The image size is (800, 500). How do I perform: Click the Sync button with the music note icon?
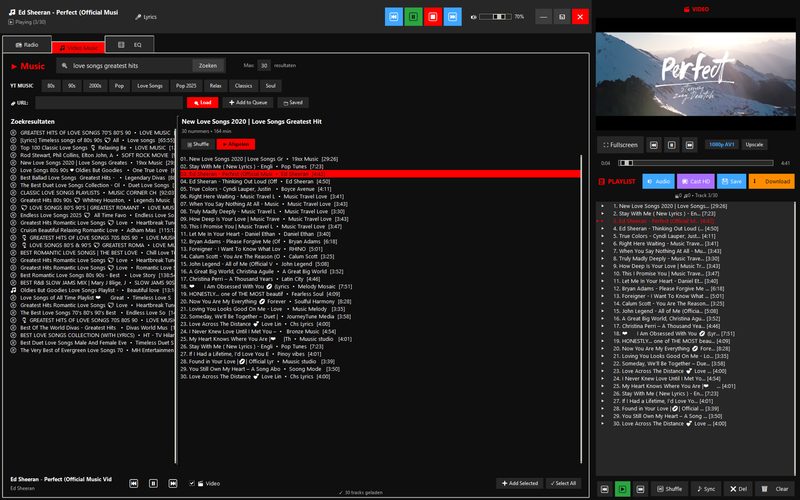click(x=706, y=489)
